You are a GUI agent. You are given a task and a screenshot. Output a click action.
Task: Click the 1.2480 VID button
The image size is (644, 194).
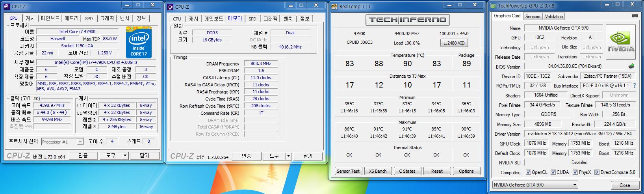coord(454,43)
